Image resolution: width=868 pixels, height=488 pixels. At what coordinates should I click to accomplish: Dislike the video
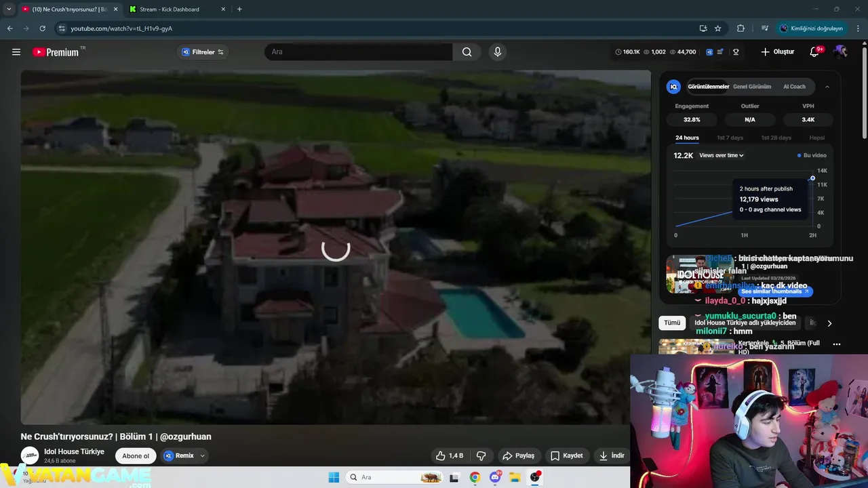click(481, 455)
